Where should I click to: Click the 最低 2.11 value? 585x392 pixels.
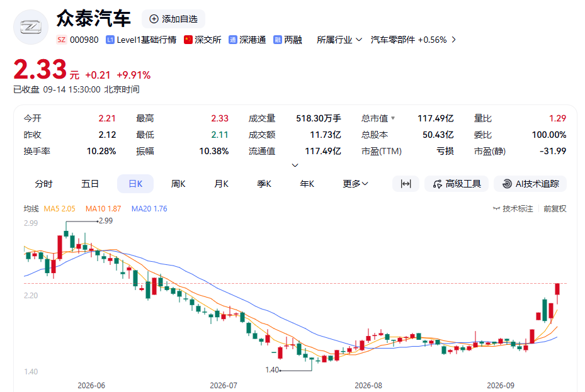coord(220,135)
